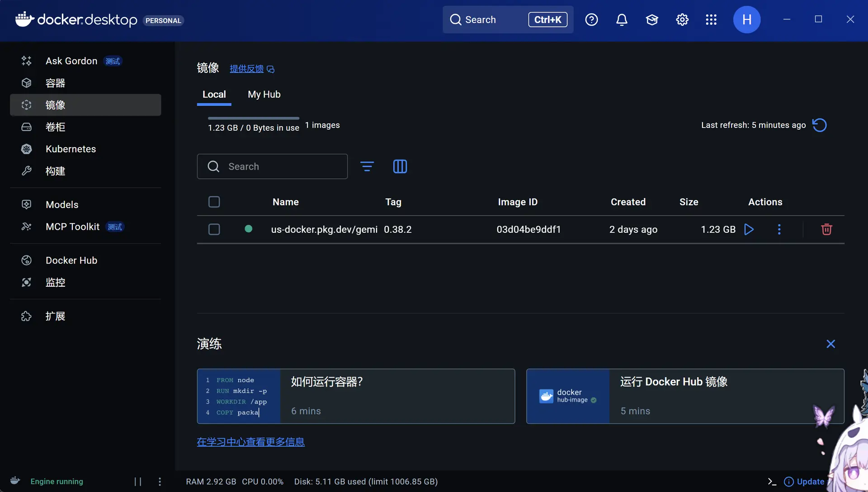Click the 2 days ago created value
This screenshot has height=492, width=868.
633,230
